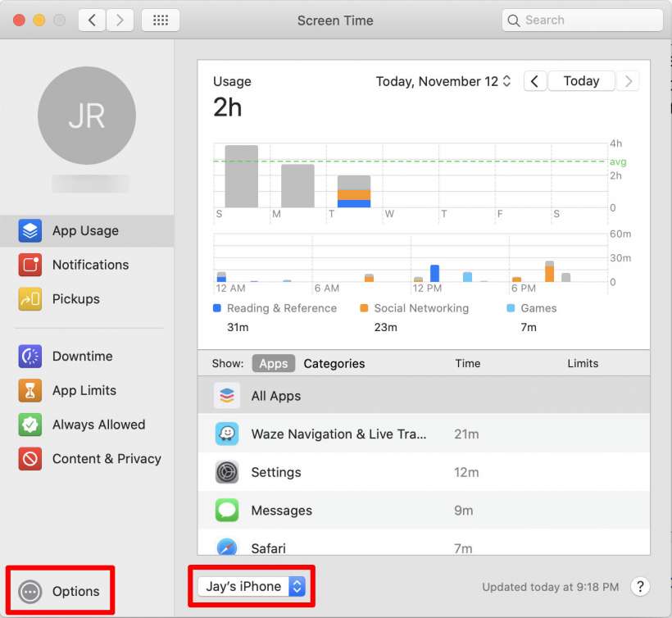Image resolution: width=672 pixels, height=618 pixels.
Task: Select App Usage in the sidebar
Action: (87, 231)
